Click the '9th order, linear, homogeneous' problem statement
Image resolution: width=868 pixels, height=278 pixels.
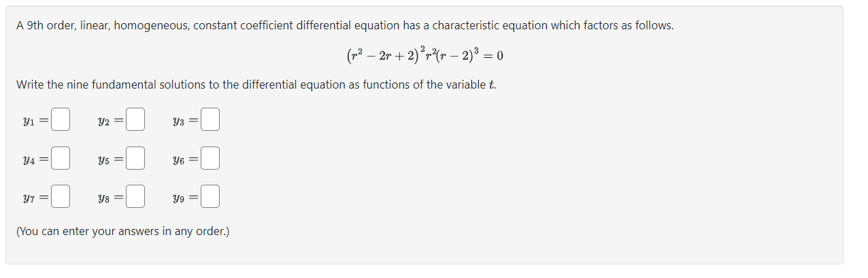[x=345, y=25]
